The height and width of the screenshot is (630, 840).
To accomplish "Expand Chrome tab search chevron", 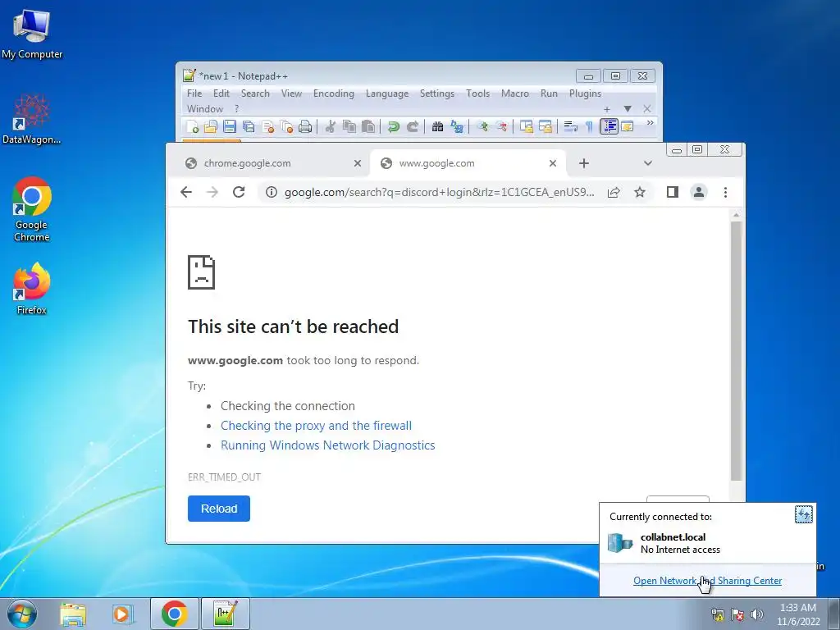I will point(648,163).
